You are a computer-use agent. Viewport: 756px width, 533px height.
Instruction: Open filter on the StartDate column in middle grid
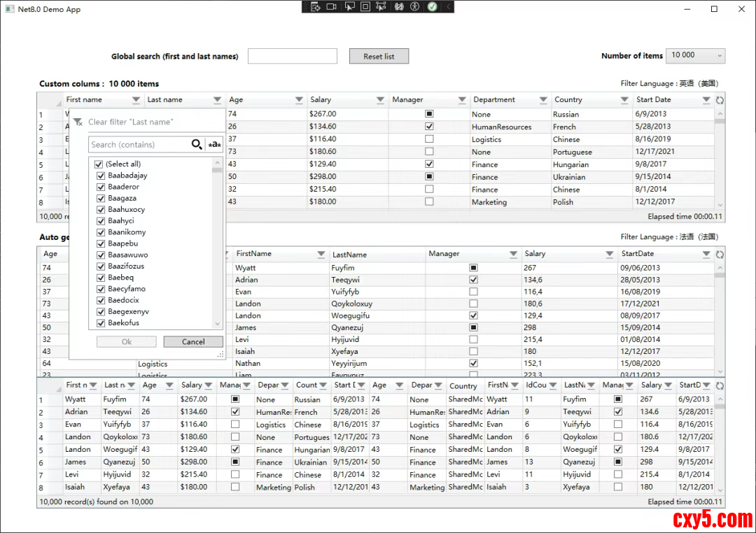(706, 254)
